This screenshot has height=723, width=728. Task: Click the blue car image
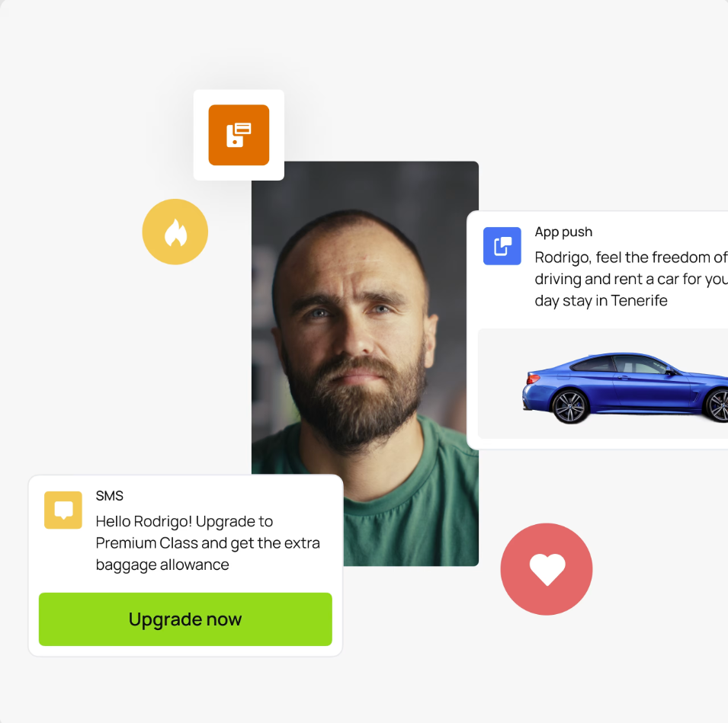pyautogui.click(x=625, y=388)
